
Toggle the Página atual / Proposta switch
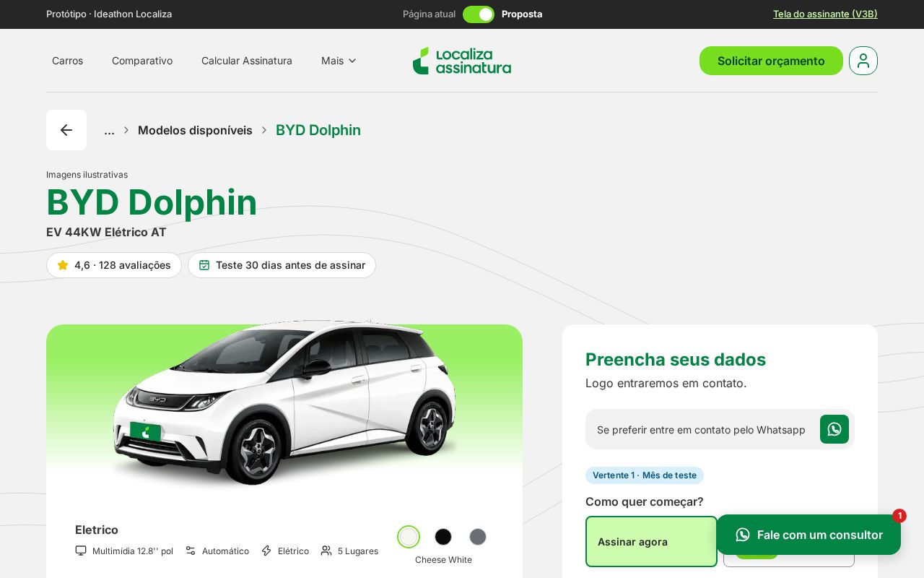tap(479, 14)
